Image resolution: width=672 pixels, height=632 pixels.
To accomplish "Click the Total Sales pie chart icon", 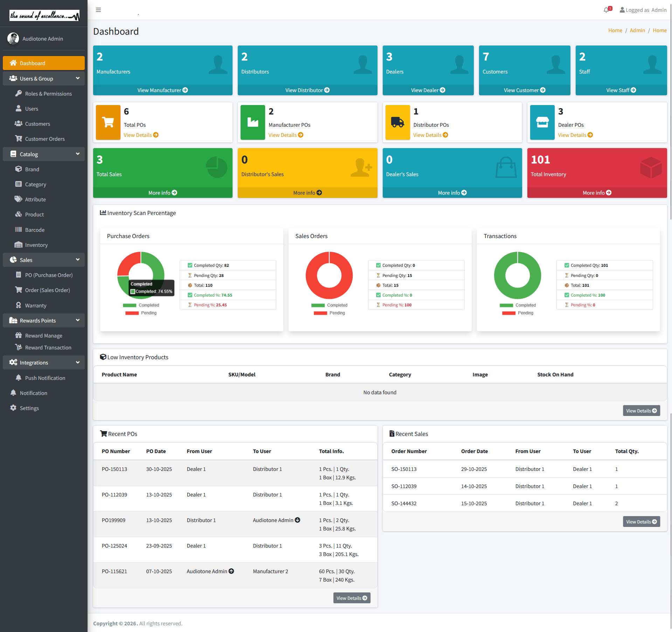I will pyautogui.click(x=216, y=167).
